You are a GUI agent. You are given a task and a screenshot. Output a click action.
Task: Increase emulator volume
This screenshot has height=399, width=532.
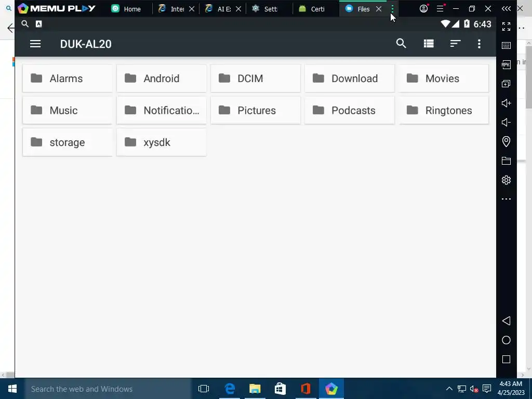click(x=506, y=103)
